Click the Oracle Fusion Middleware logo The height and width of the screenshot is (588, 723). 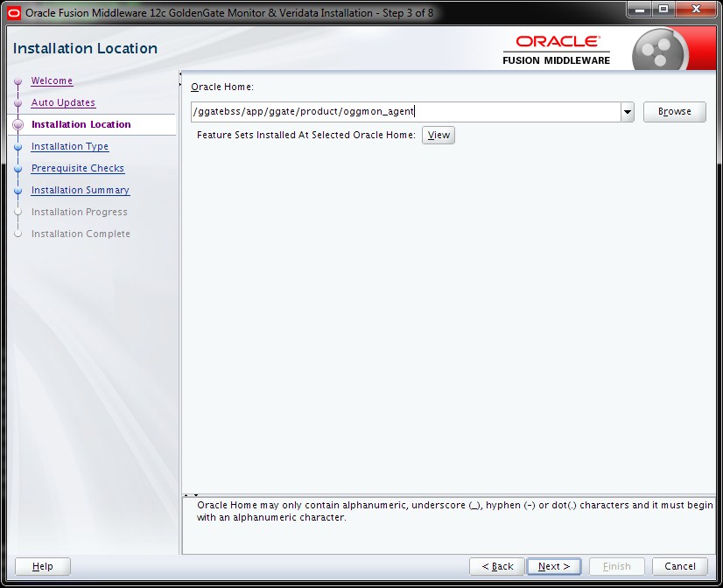click(x=557, y=50)
